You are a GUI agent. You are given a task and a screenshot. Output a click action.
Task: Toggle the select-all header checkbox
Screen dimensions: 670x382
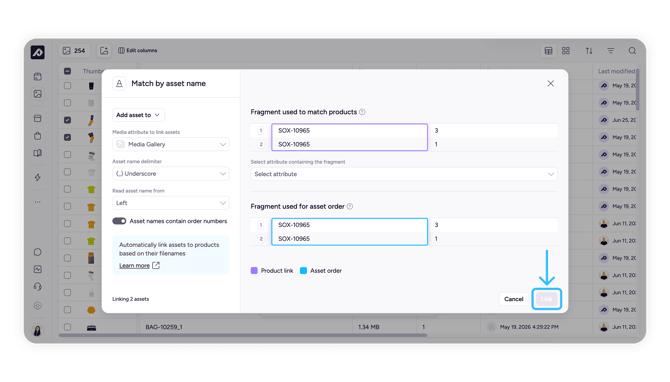(68, 71)
